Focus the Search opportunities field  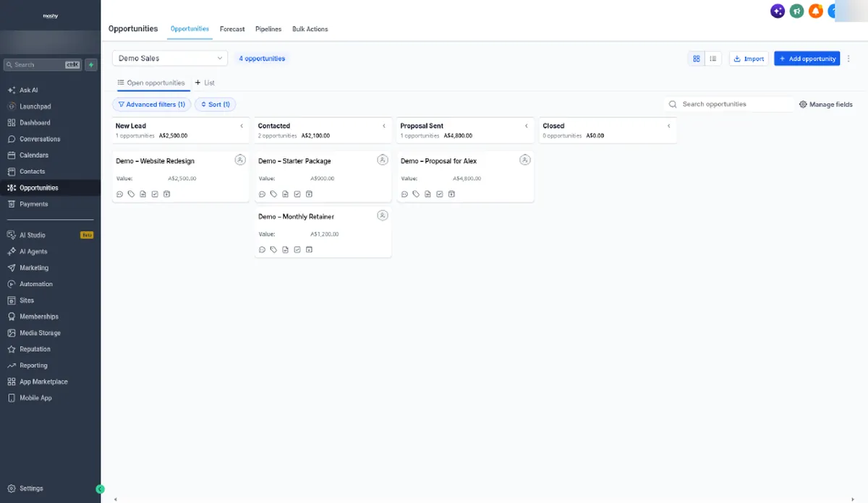coord(729,104)
